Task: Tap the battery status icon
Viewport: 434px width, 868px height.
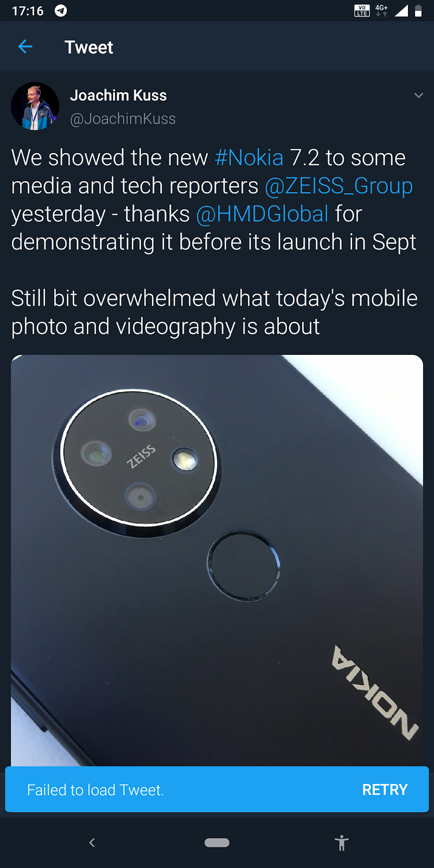Action: 418,11
